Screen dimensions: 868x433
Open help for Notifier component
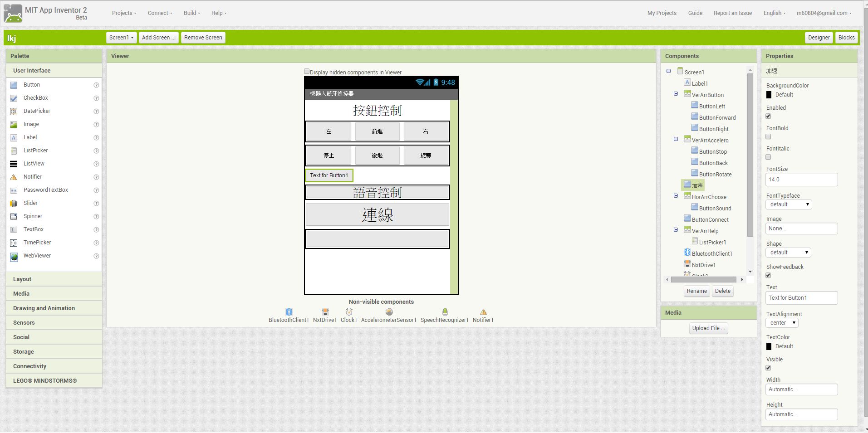(x=96, y=177)
